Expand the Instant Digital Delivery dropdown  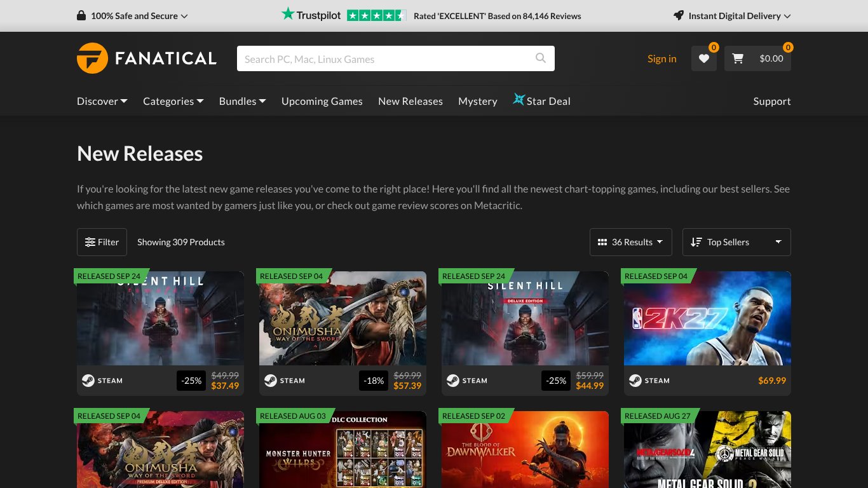click(787, 16)
